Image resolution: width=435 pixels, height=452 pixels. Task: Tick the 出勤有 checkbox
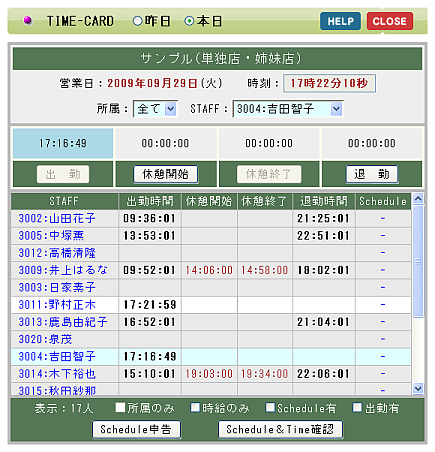click(357, 407)
